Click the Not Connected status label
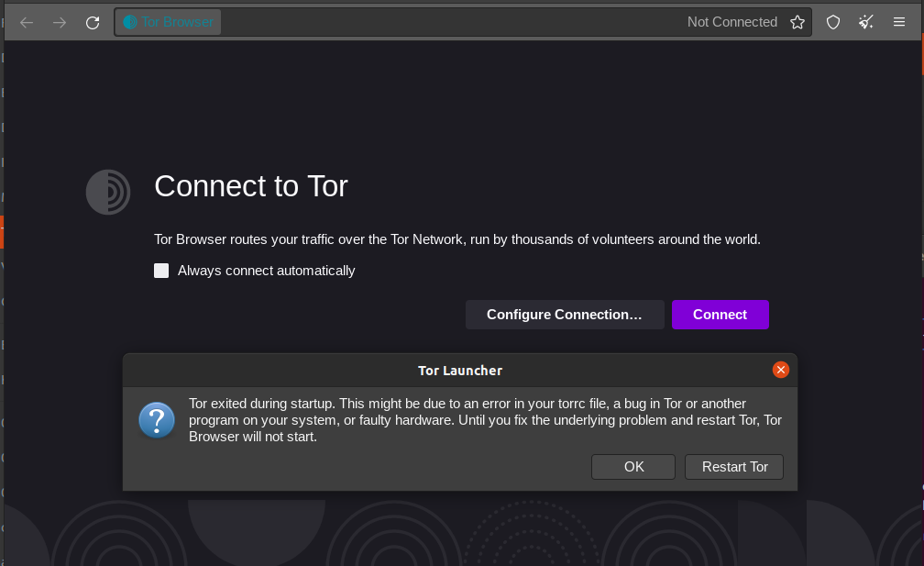Screen dimensions: 924x566 tap(731, 22)
